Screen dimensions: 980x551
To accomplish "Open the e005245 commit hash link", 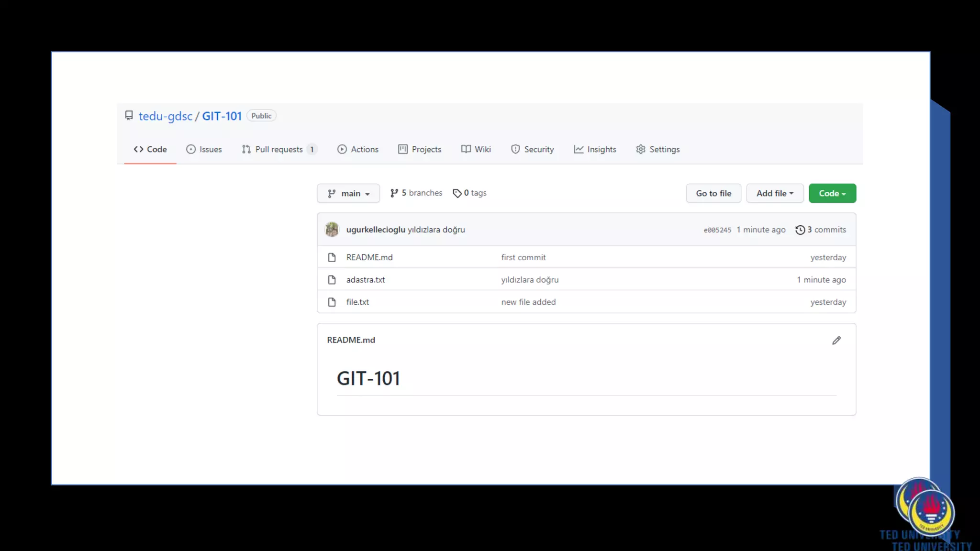I will 717,230.
